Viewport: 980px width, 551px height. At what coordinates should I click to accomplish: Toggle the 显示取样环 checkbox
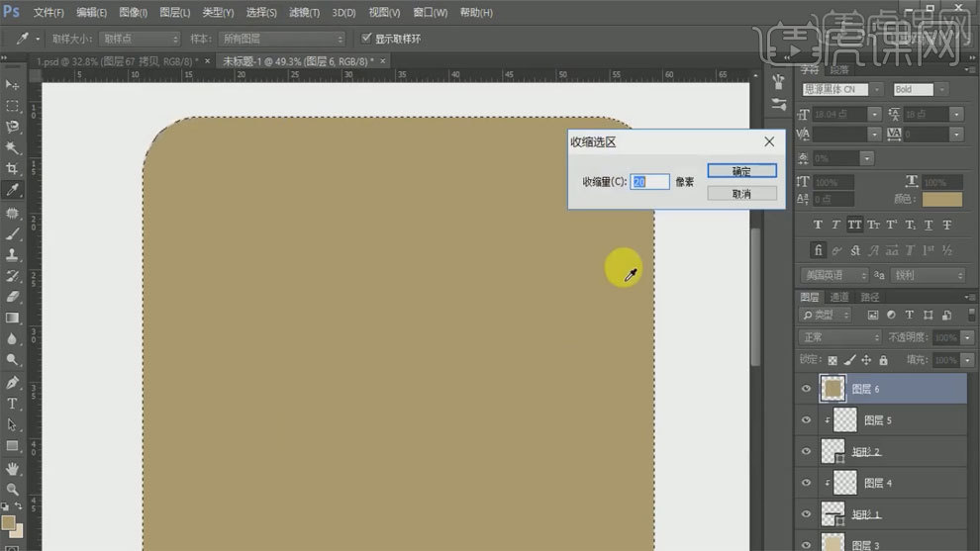[367, 39]
